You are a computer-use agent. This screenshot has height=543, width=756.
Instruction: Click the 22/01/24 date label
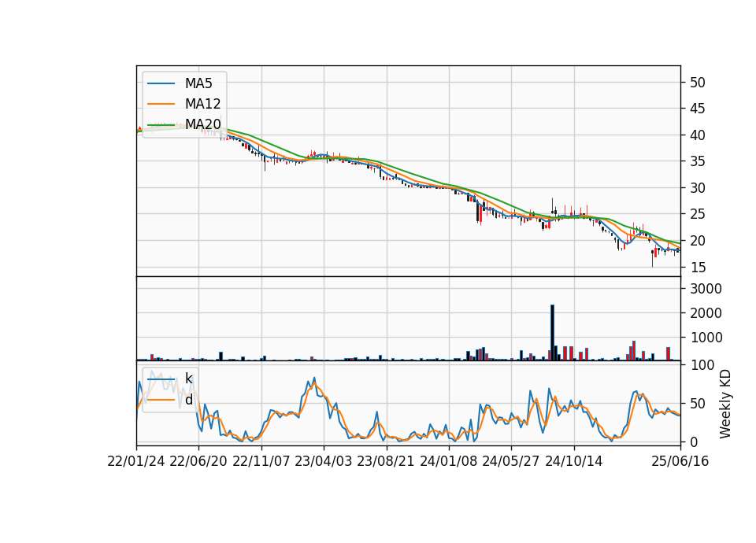pos(136,461)
